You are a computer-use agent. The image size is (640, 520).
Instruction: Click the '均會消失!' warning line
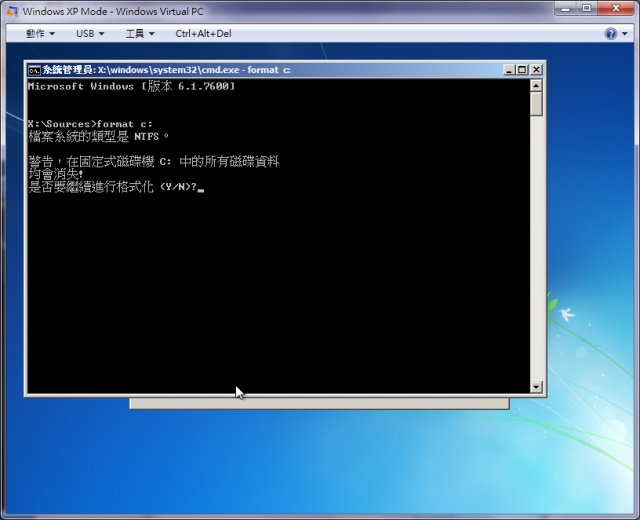(x=56, y=174)
